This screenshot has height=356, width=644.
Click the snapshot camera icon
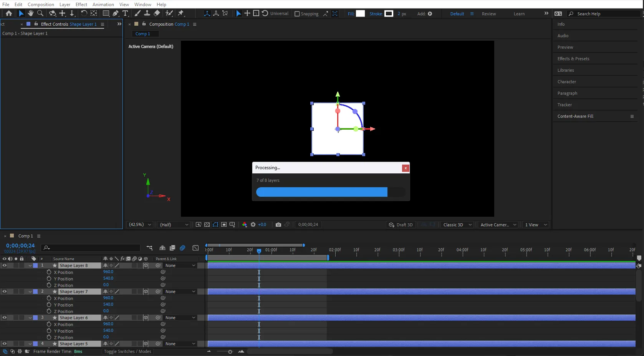coord(278,225)
